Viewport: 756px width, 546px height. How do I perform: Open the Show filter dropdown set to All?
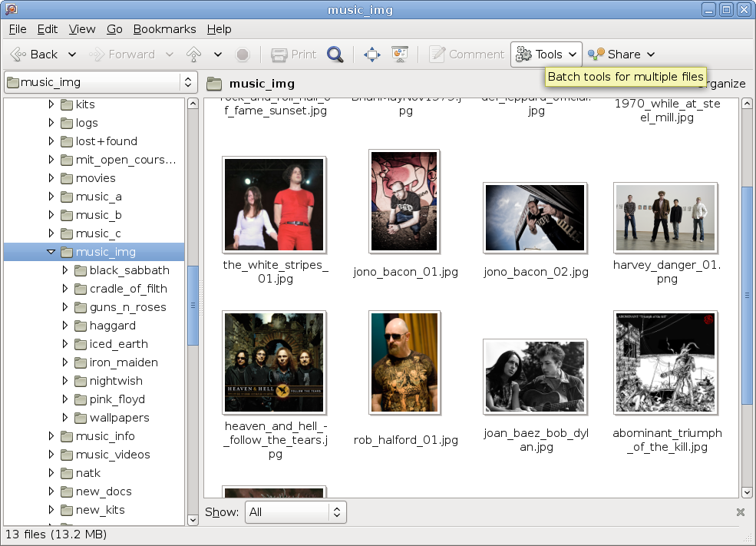click(295, 512)
